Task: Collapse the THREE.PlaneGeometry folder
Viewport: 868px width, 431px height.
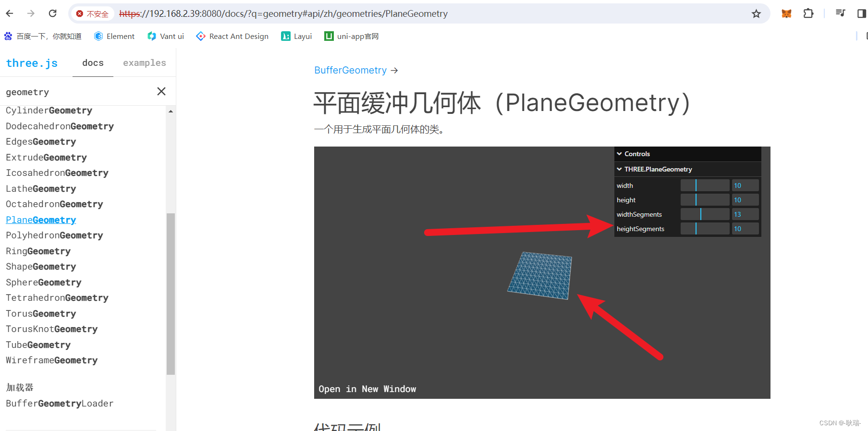Action: [687, 169]
